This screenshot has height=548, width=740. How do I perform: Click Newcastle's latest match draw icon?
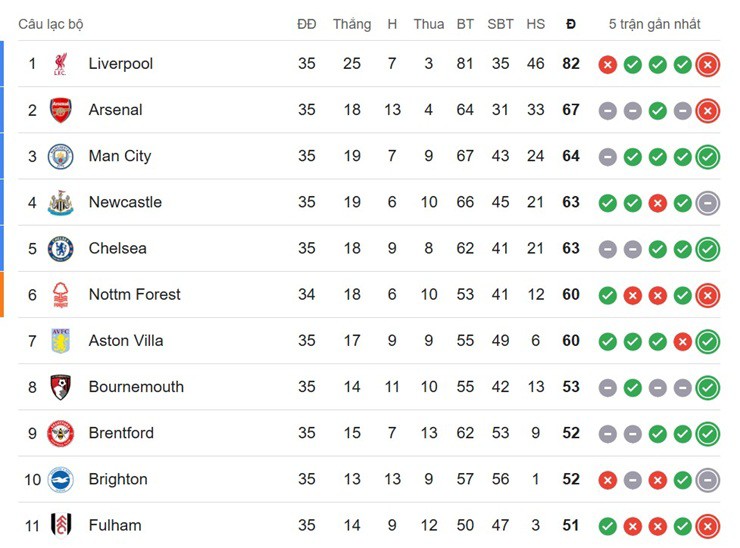pyautogui.click(x=708, y=202)
